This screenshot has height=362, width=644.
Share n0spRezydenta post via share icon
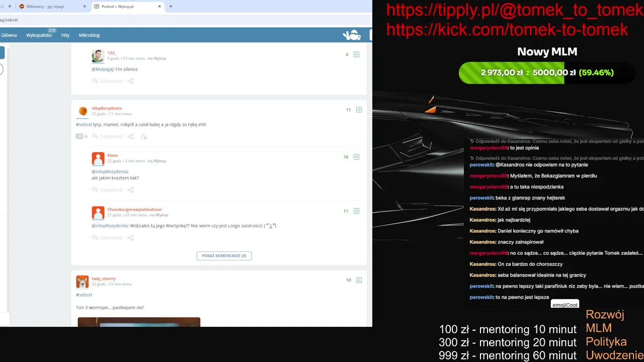(130, 136)
